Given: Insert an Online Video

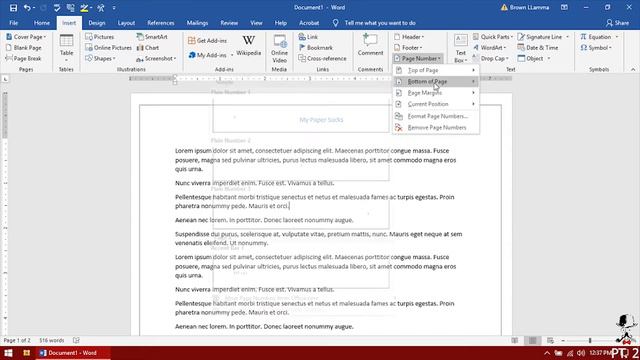Looking at the screenshot, I should click(280, 48).
